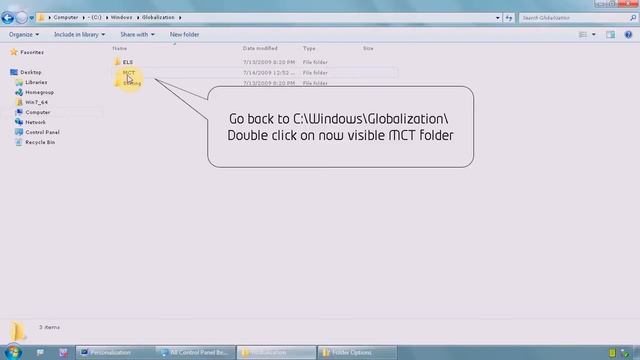Click the ELS folder date modified cell

click(x=269, y=62)
